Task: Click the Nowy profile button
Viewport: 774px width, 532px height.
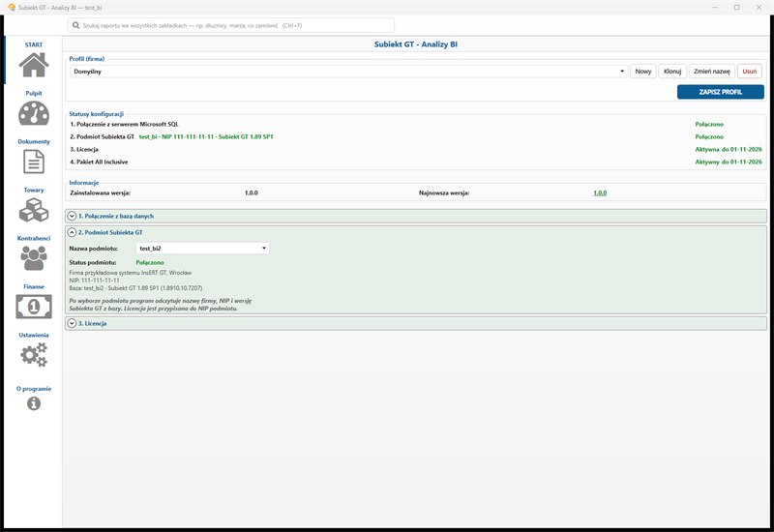Action: 643,72
